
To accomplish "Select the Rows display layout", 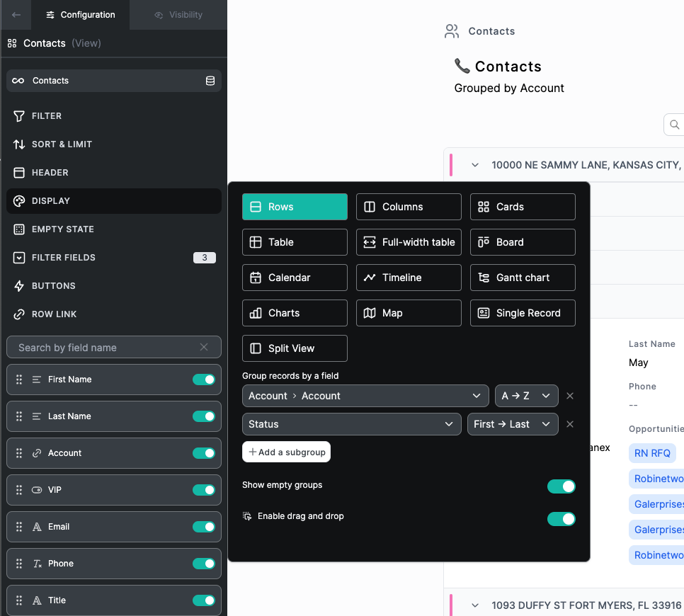I will coord(295,206).
